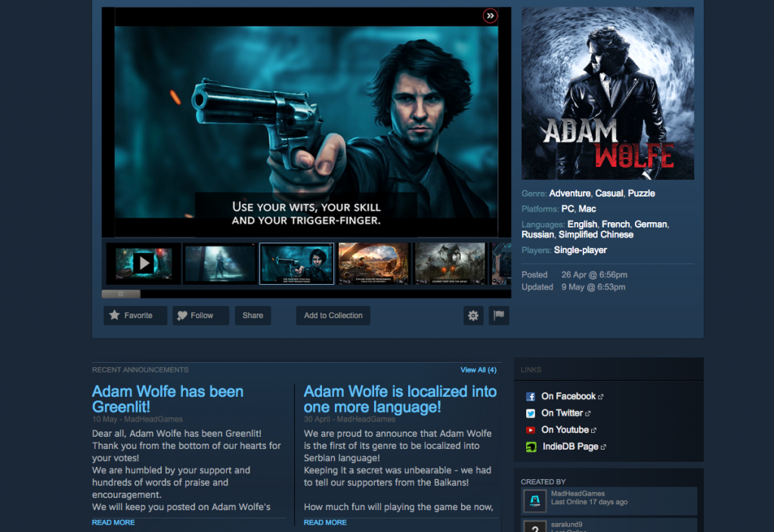Select the gun-pointing man thumbnail
Image resolution: width=774 pixels, height=532 pixels.
296,264
